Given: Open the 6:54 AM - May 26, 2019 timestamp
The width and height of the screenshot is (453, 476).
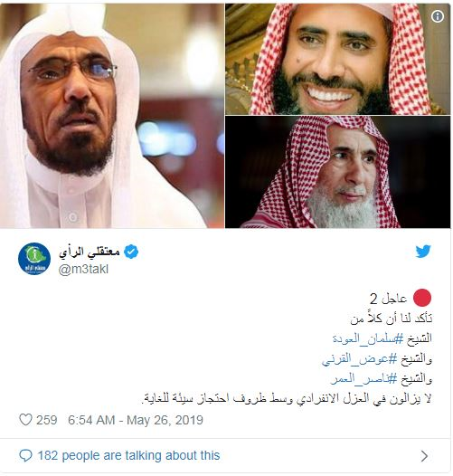Looking at the screenshot, I should pyautogui.click(x=136, y=420).
